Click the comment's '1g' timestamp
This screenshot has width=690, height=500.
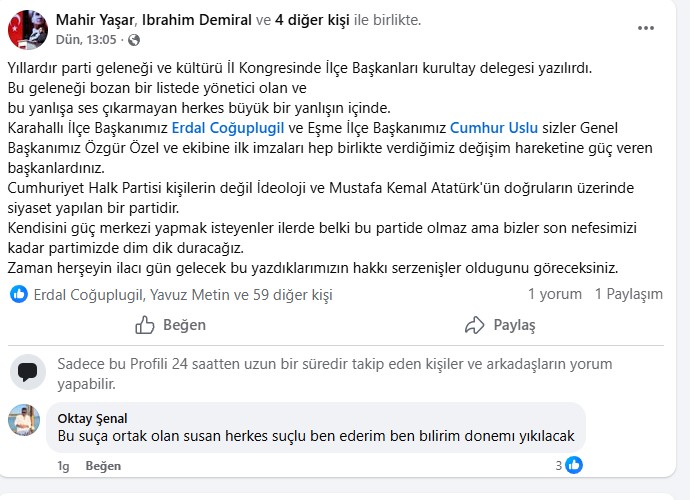pyautogui.click(x=63, y=466)
